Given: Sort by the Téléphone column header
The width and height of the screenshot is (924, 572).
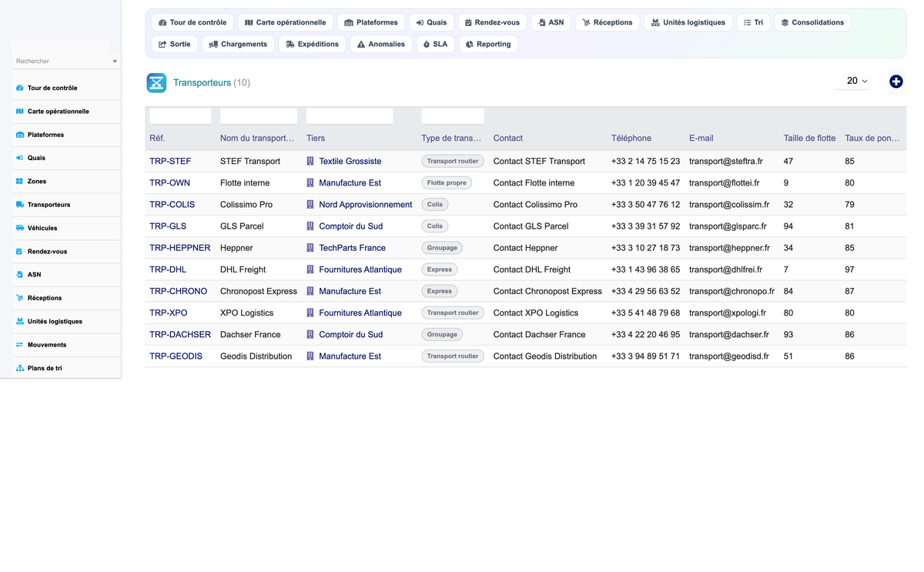Looking at the screenshot, I should (631, 139).
